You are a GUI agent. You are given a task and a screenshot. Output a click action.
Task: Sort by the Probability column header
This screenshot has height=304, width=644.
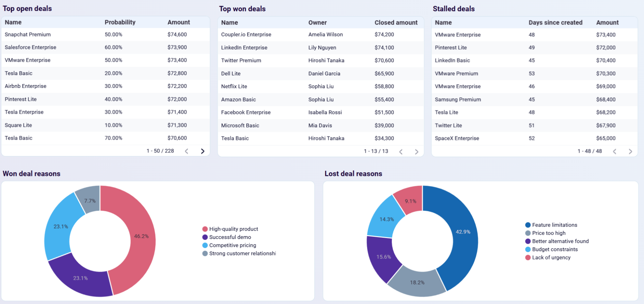[120, 22]
